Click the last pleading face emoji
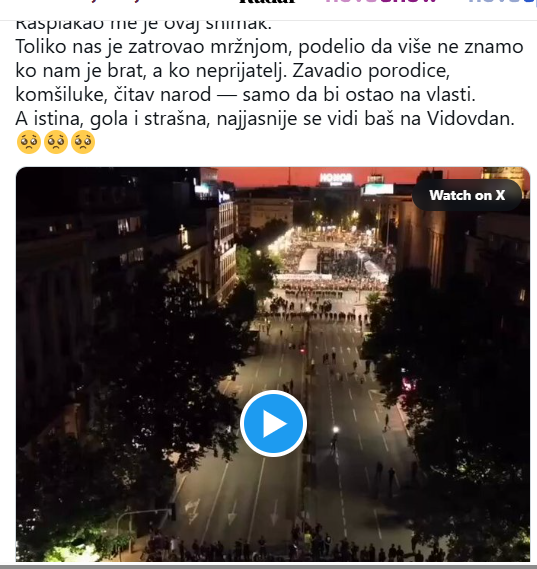Viewport: 537px width, 569px height. point(83,142)
